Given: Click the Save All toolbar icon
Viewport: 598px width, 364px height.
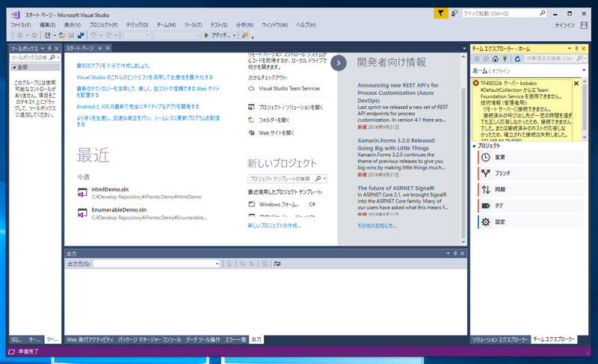Looking at the screenshot, I should tap(81, 35).
